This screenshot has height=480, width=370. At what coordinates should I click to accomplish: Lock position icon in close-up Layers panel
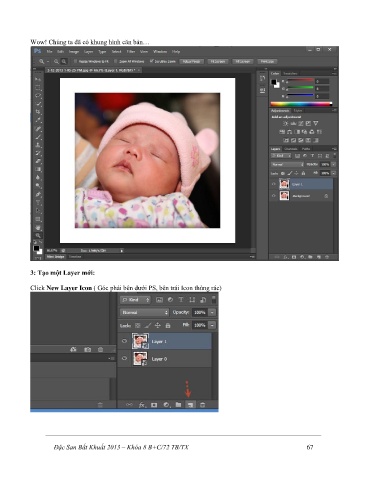pyautogui.click(x=157, y=325)
